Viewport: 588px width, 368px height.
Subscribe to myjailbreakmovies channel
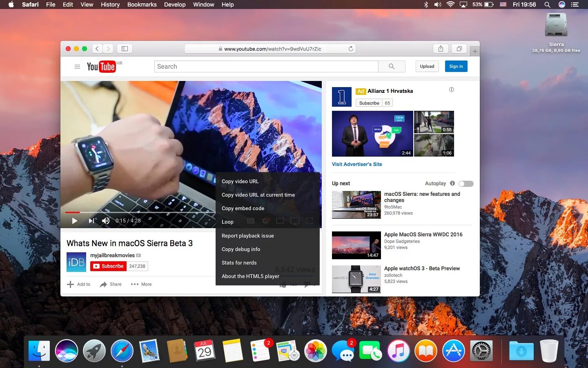click(x=109, y=266)
